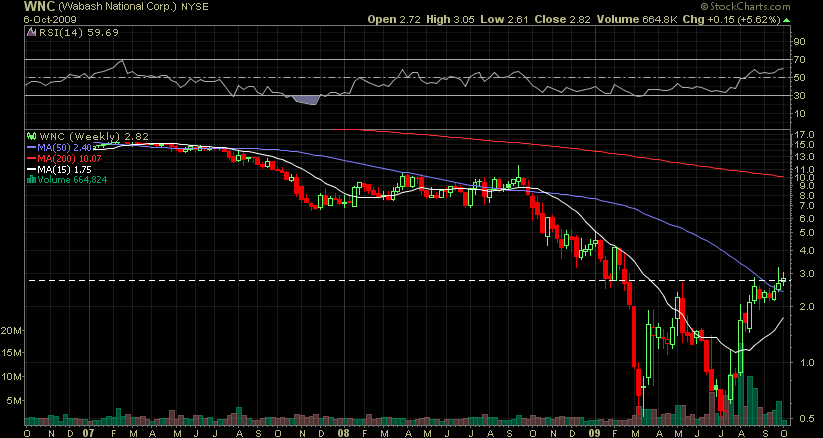Viewport: 823px width, 438px height.
Task: Click the 5M volume axis label
Action: tap(14, 400)
